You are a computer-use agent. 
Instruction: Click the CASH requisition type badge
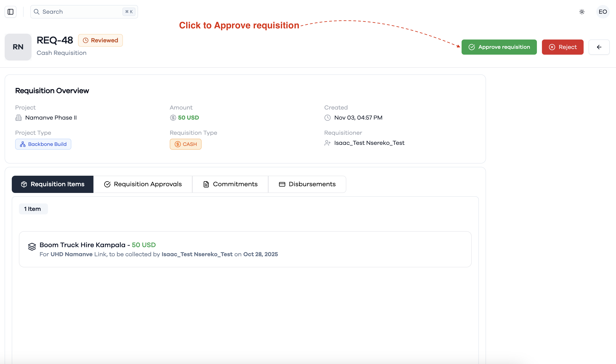[x=186, y=144]
